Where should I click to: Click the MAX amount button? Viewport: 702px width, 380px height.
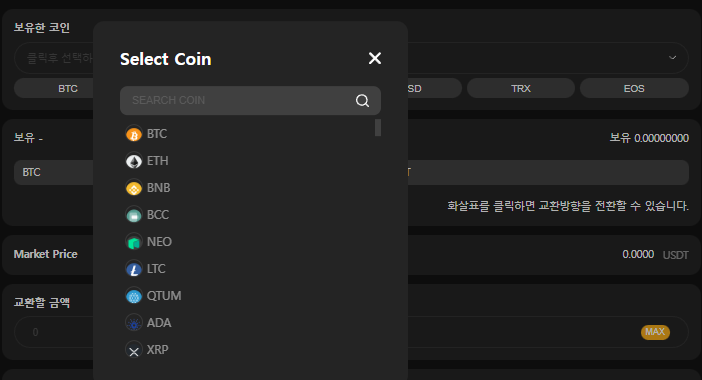[x=655, y=332]
